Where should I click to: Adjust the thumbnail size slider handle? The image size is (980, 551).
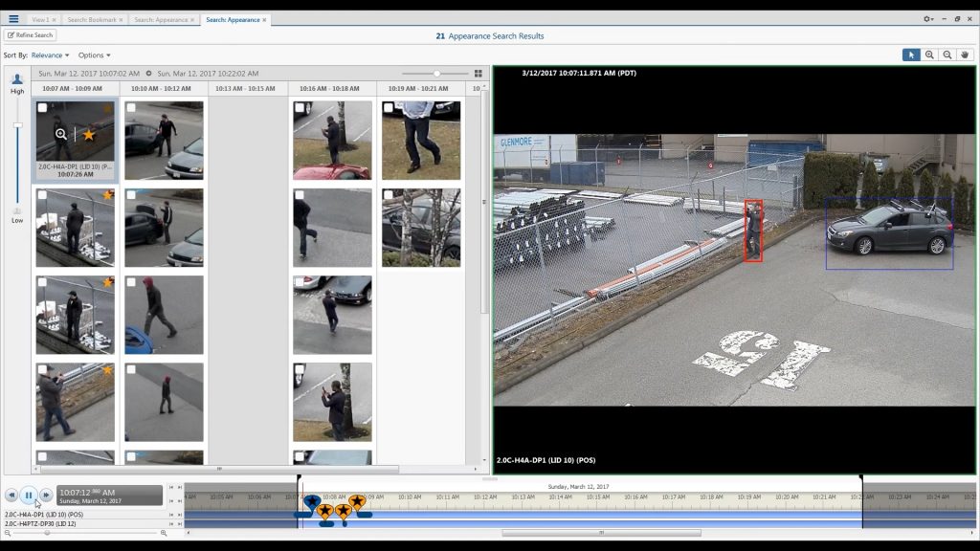coord(436,74)
